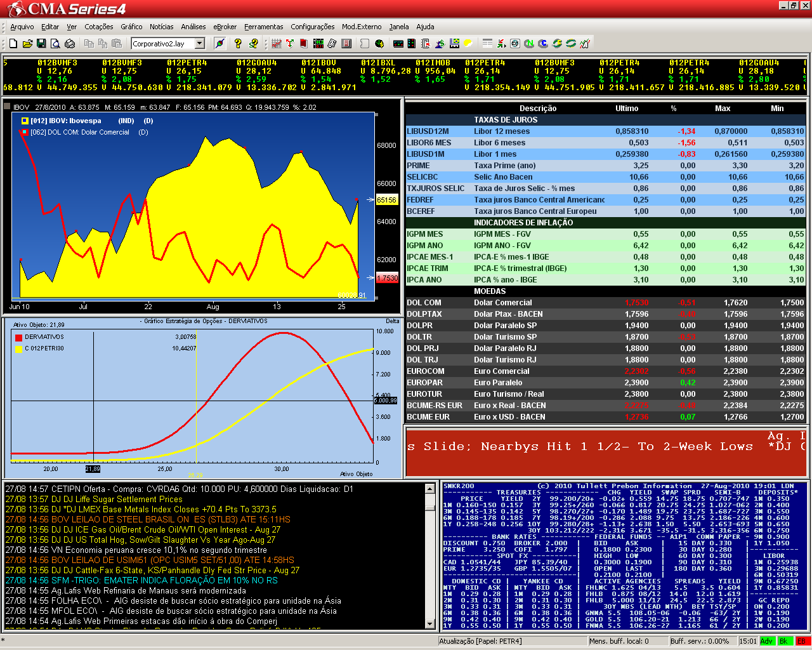
Task: Select the IGPM ANO row
Action: pos(605,246)
